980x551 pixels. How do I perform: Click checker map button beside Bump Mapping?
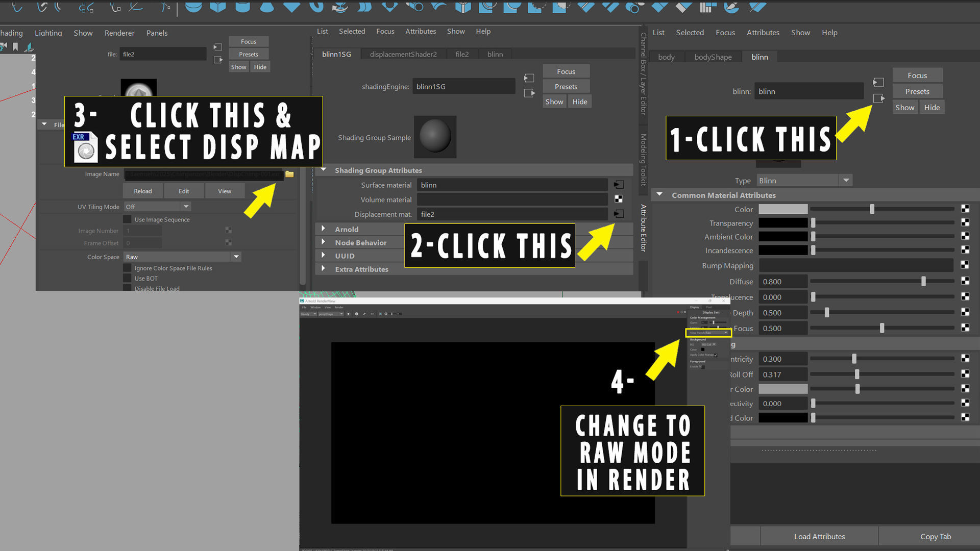coord(965,265)
